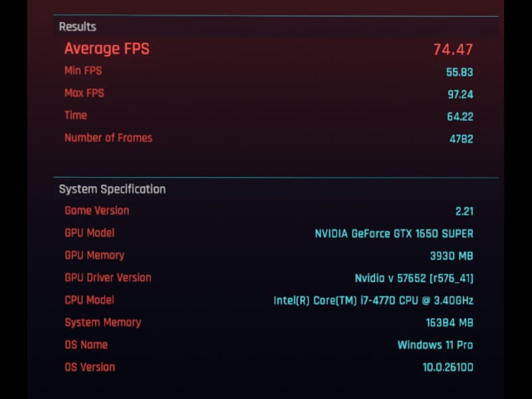Select the 16384 MB system memory value
The height and width of the screenshot is (399, 532).
[450, 323]
